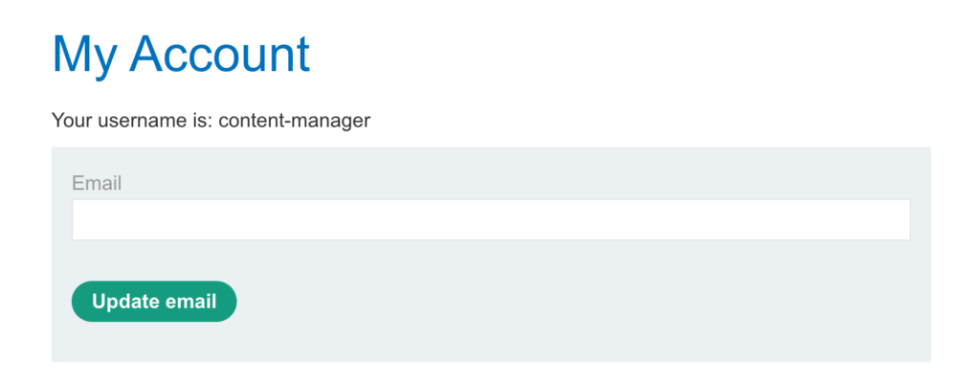
Task: Click the Email field label
Action: pyautogui.click(x=97, y=183)
